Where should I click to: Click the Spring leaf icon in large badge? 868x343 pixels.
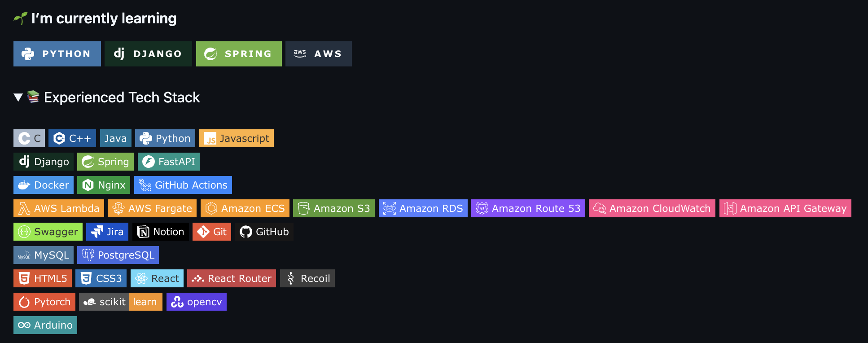click(210, 54)
